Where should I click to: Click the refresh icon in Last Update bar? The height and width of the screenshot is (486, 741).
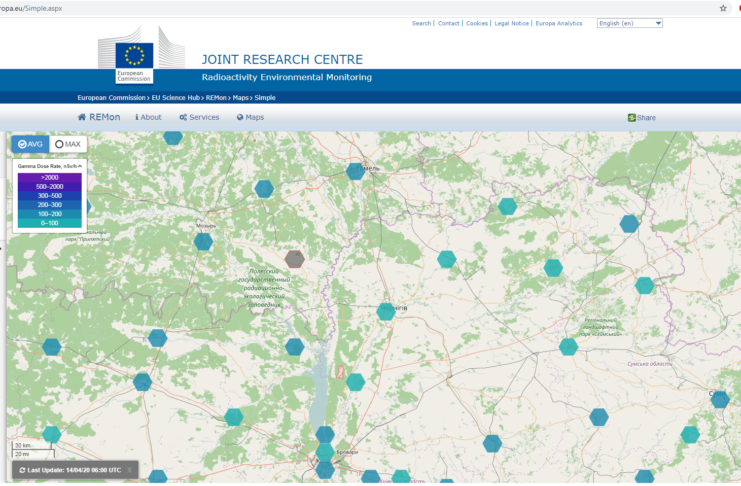pos(22,470)
